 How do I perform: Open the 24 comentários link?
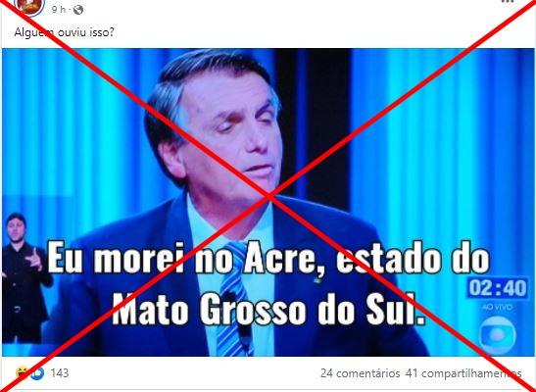pyautogui.click(x=360, y=373)
